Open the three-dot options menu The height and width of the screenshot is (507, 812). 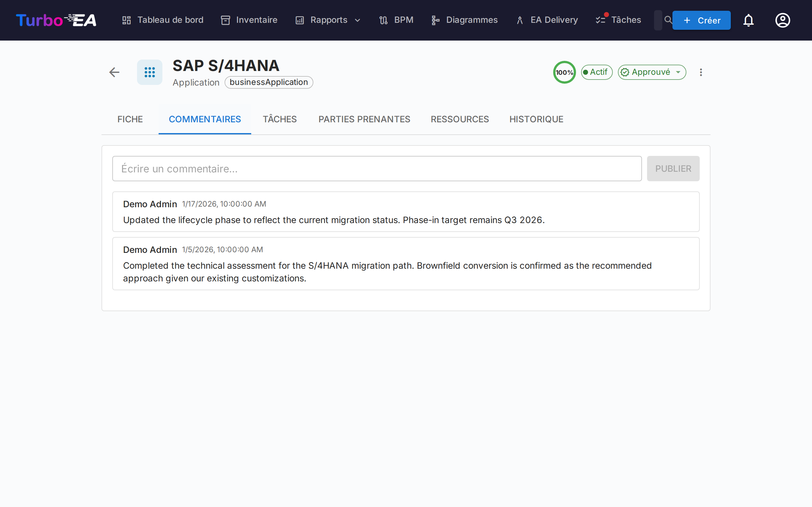[x=701, y=72]
